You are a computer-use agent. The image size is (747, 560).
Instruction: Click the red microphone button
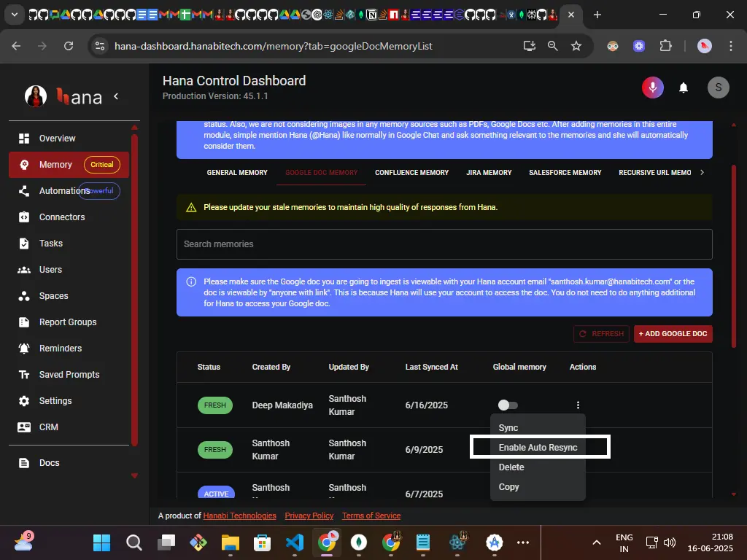click(653, 87)
